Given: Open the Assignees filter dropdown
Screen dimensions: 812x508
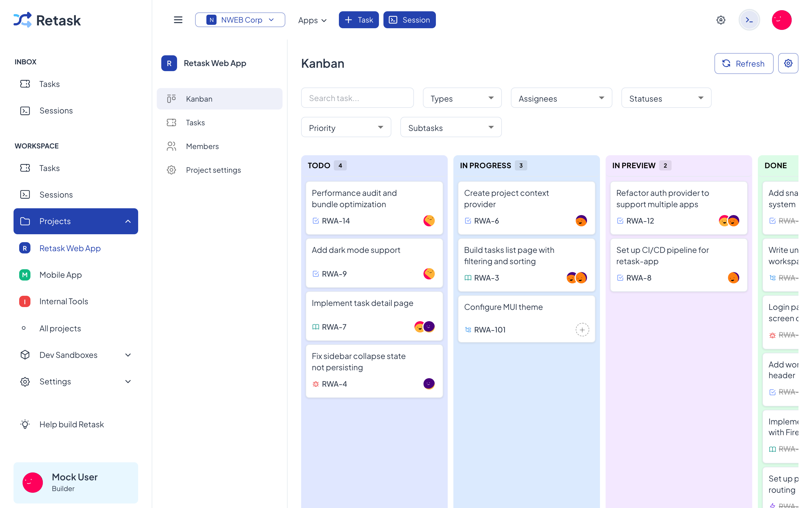Looking at the screenshot, I should tap(561, 98).
